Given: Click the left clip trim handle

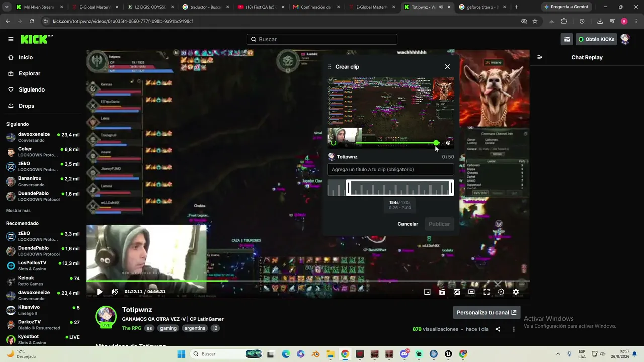Looking at the screenshot, I should coord(348,188).
